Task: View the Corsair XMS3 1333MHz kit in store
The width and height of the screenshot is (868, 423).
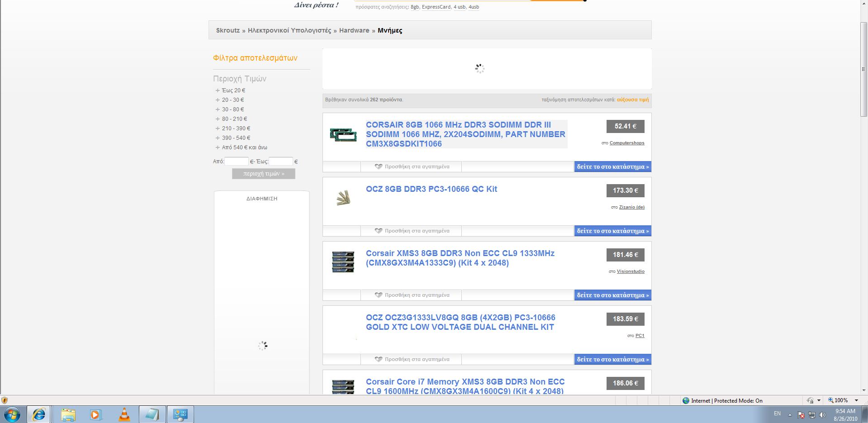Action: pos(613,295)
